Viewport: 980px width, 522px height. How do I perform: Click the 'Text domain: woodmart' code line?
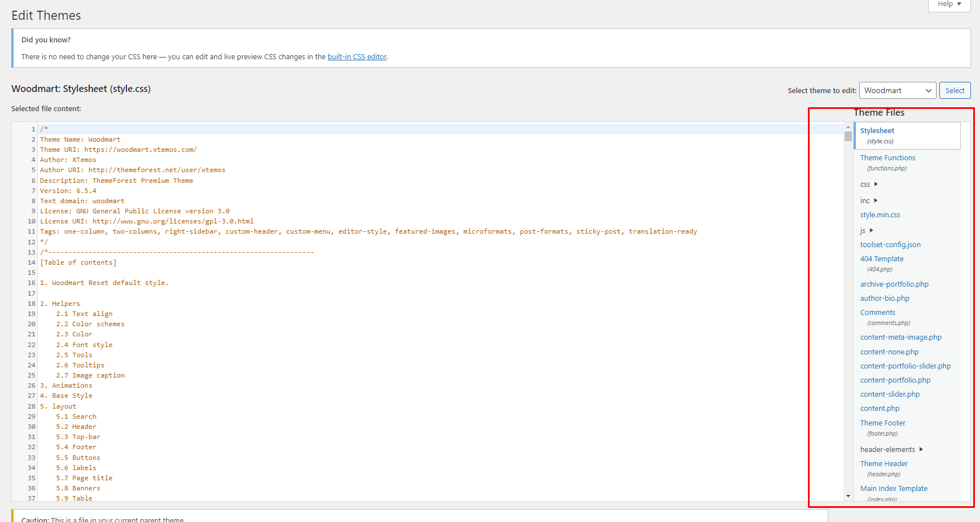tap(82, 201)
